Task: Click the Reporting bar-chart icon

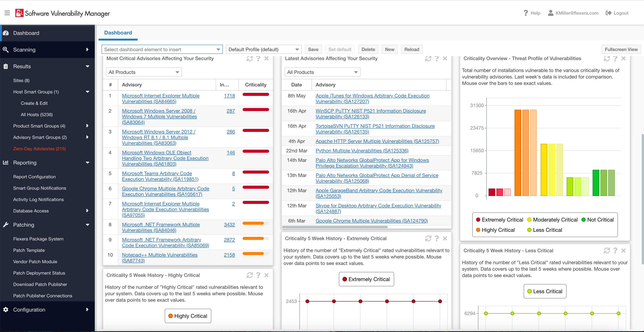Action: (x=6, y=163)
